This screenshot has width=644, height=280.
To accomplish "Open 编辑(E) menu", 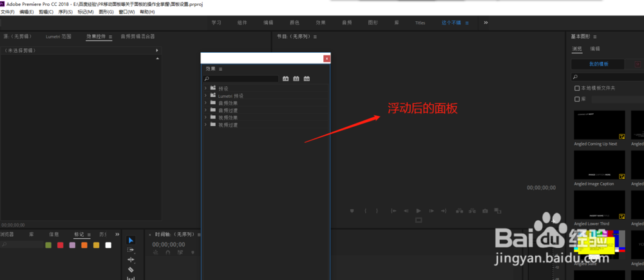I will 26,12.
